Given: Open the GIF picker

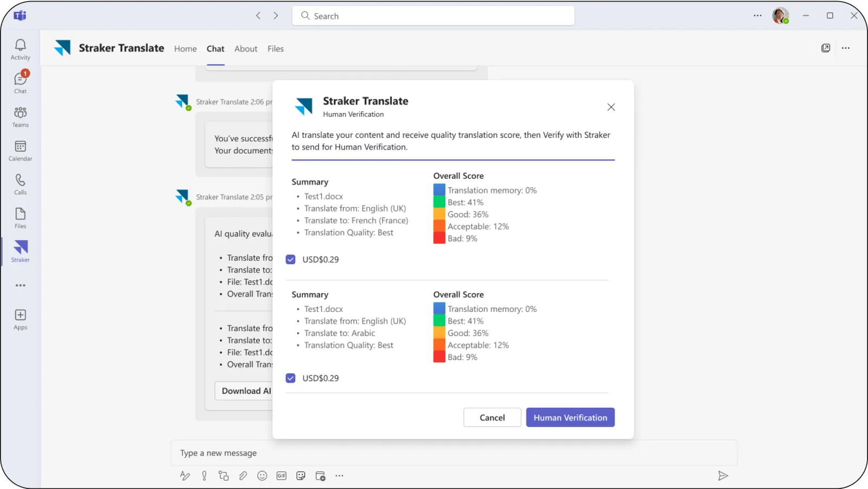Looking at the screenshot, I should (282, 476).
